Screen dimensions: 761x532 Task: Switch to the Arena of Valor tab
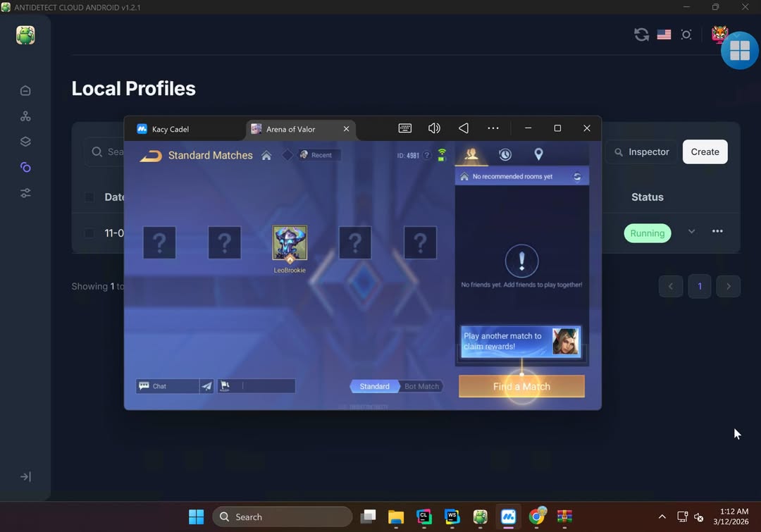tap(290, 129)
